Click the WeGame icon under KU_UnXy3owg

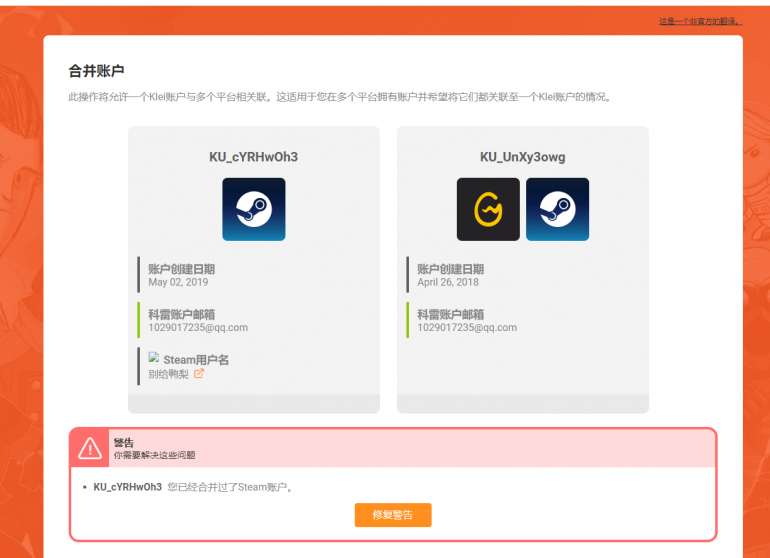(x=488, y=209)
